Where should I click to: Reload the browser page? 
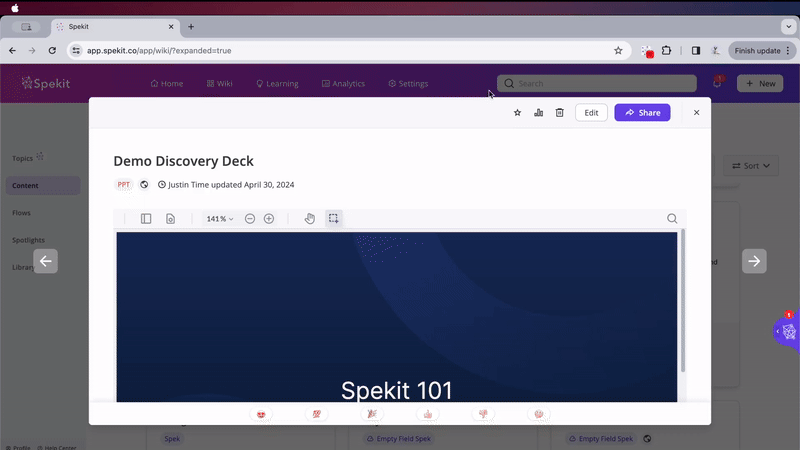coord(52,51)
